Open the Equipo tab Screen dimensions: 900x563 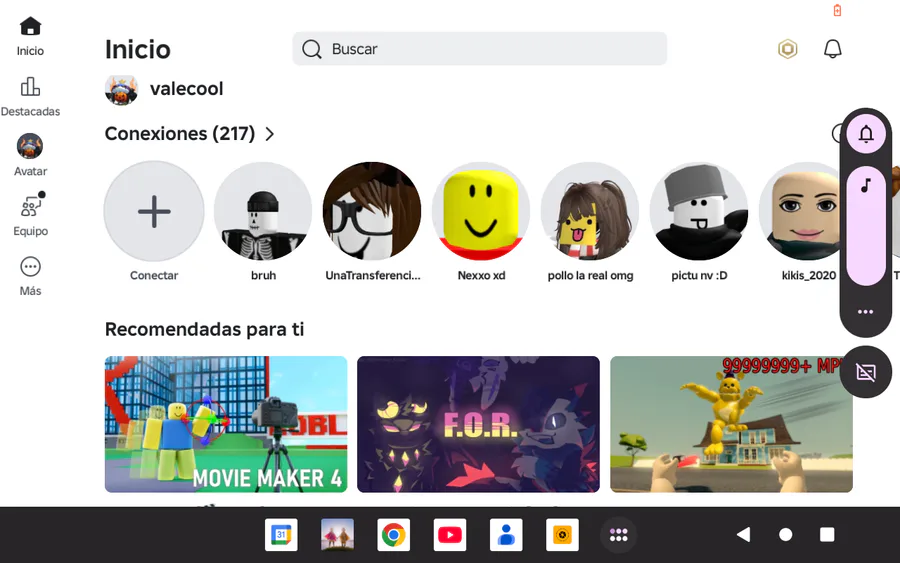30,215
